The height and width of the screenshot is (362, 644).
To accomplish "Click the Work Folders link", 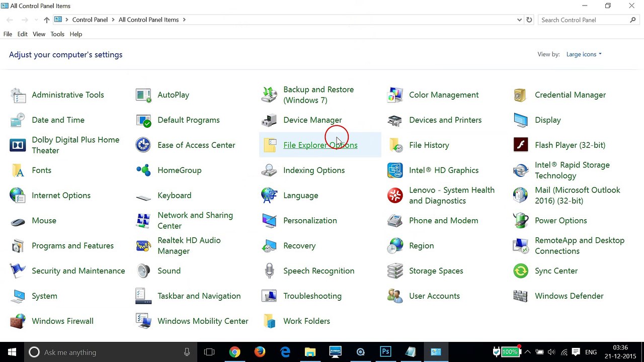I will pyautogui.click(x=307, y=321).
